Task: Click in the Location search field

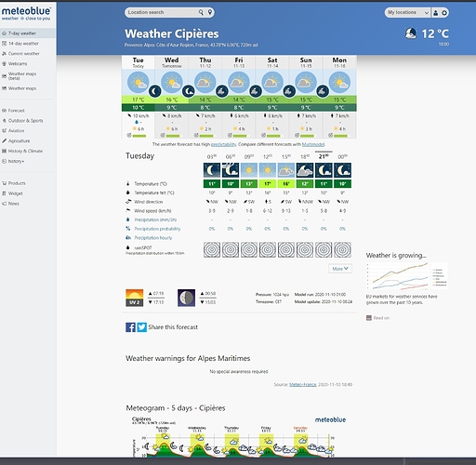Action: 163,12
